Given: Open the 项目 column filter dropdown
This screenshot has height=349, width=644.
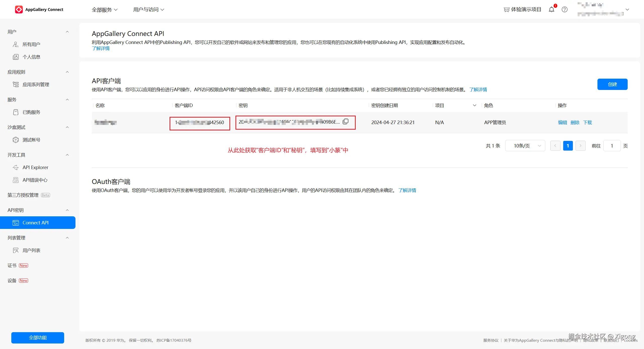Looking at the screenshot, I should [474, 105].
